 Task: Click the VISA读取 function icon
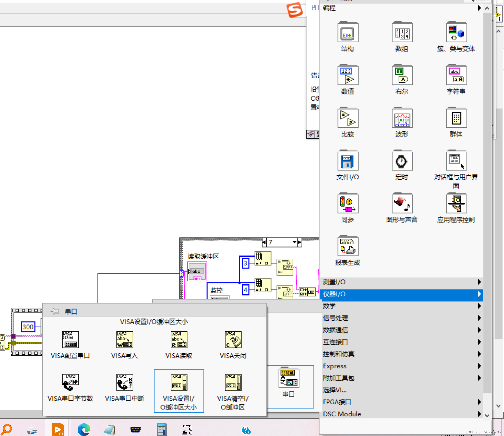pos(179,340)
